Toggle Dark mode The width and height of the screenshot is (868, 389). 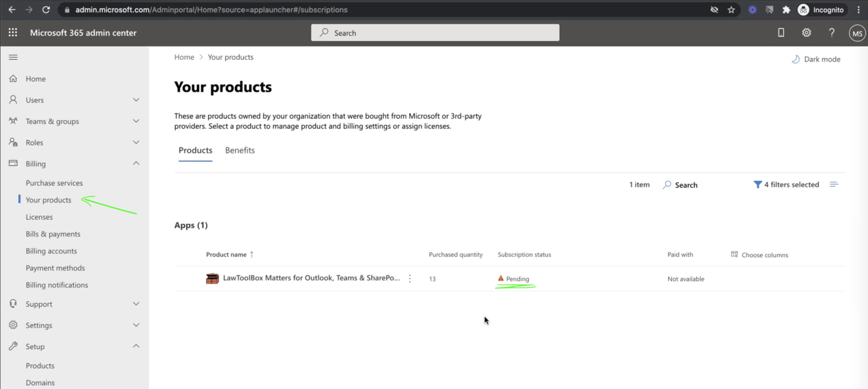click(816, 59)
